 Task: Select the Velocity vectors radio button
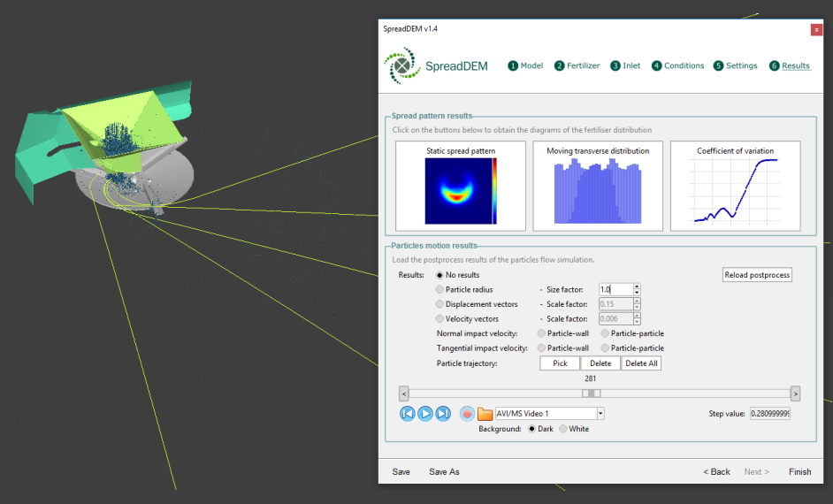pyautogui.click(x=440, y=319)
